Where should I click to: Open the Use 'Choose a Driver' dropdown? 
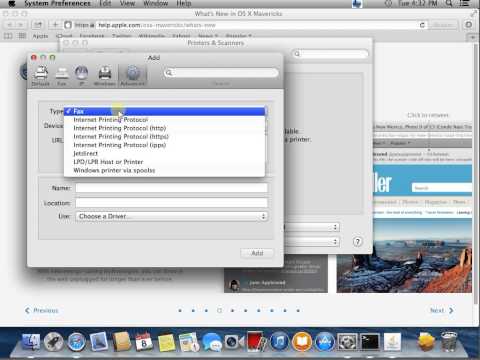pyautogui.click(x=172, y=216)
